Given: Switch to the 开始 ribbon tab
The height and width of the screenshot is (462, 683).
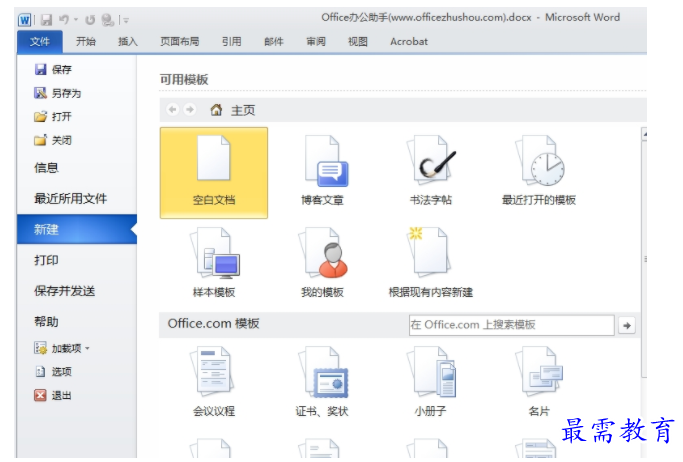Looking at the screenshot, I should (x=85, y=42).
